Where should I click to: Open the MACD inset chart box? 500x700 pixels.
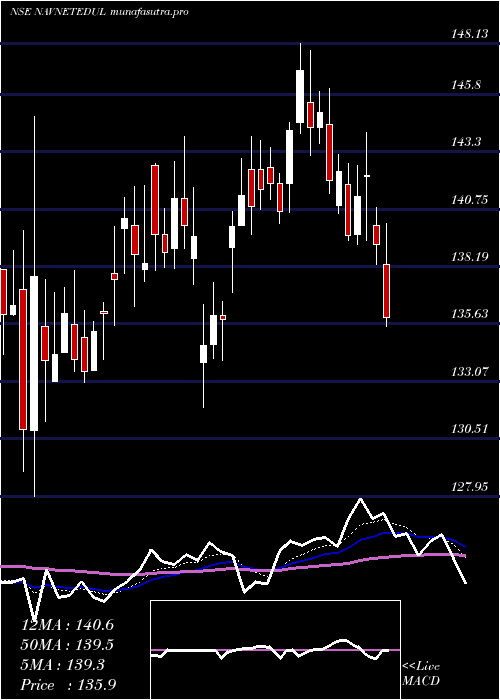(275, 650)
